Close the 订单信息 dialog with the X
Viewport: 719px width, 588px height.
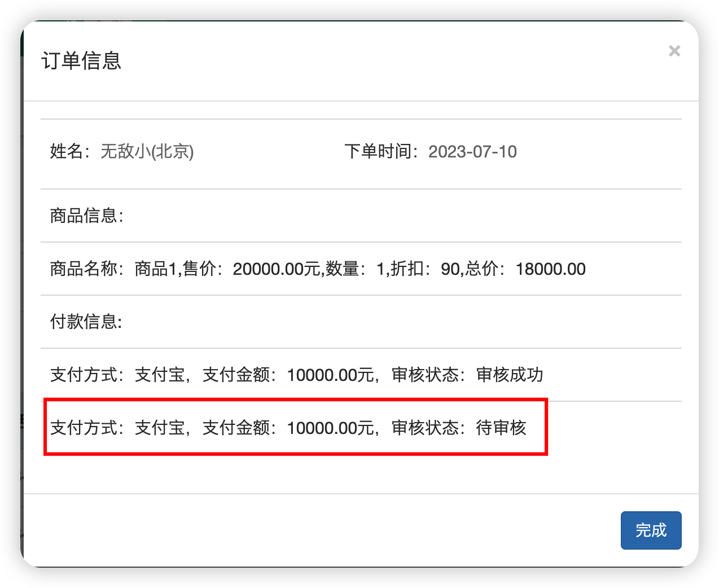(x=674, y=51)
